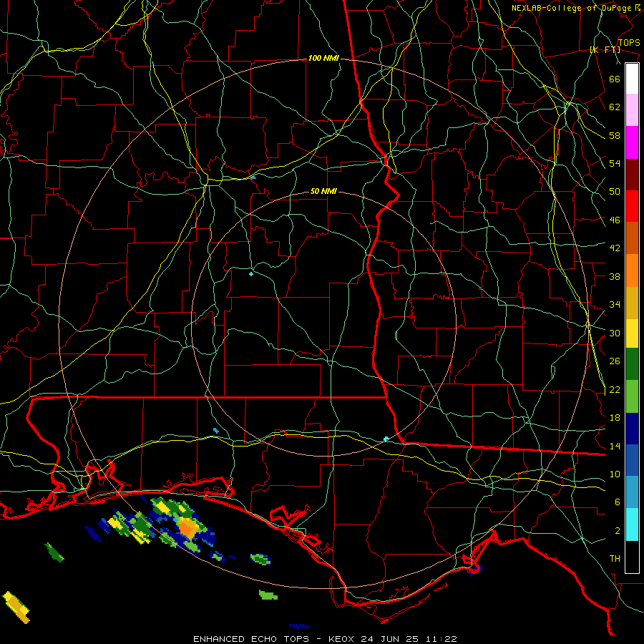Screen dimensions: 644x644
Task: Click the yellow legend swatch at 34
Action: pos(632,333)
